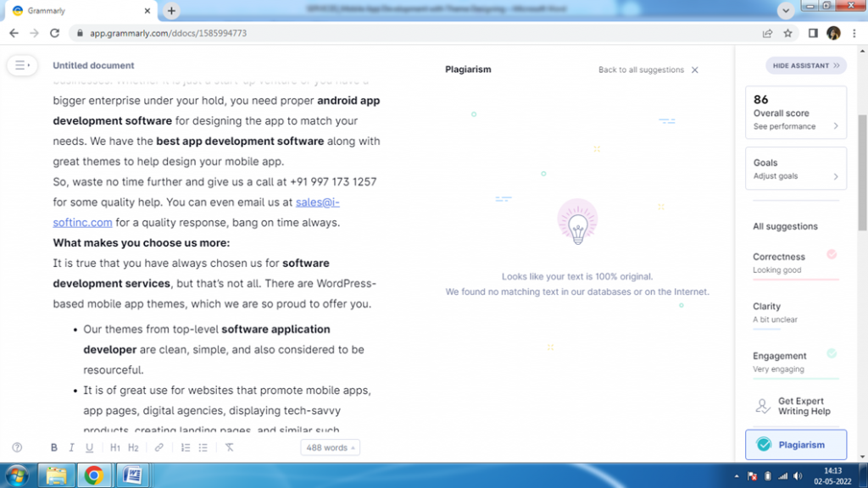Expand Overall score performance details
Viewport: 868px width, 488px height.
795,126
